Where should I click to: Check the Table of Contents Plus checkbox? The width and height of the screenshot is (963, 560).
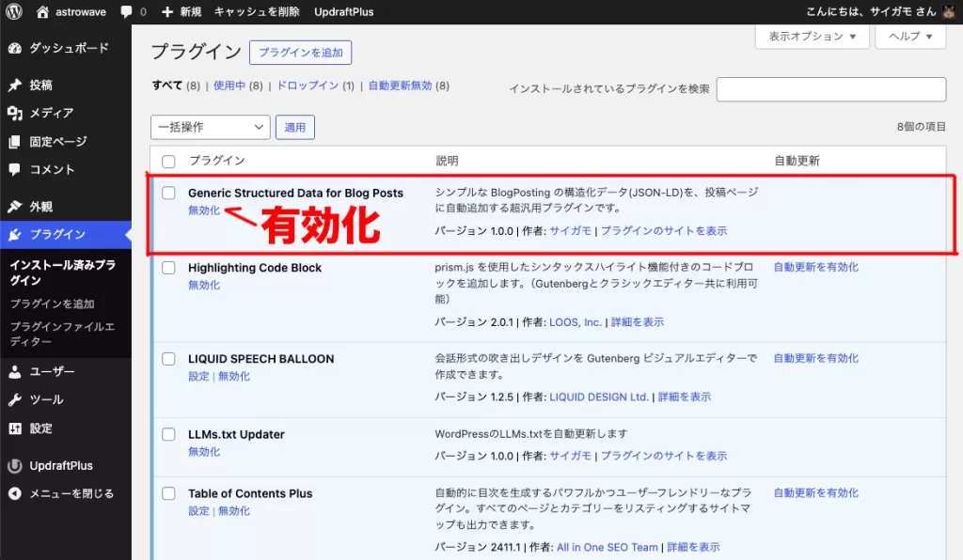(168, 492)
